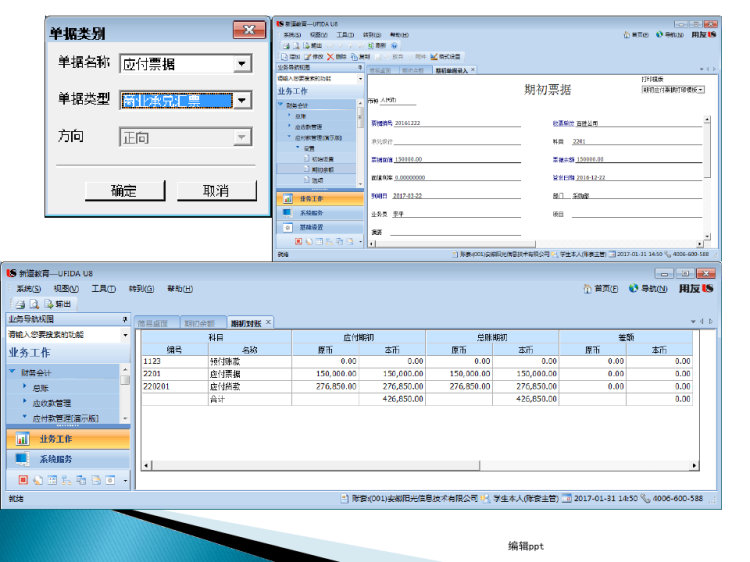750x562 pixels.
Task: Open 单据名称 dropdown showing 应付票据
Action: [242, 64]
